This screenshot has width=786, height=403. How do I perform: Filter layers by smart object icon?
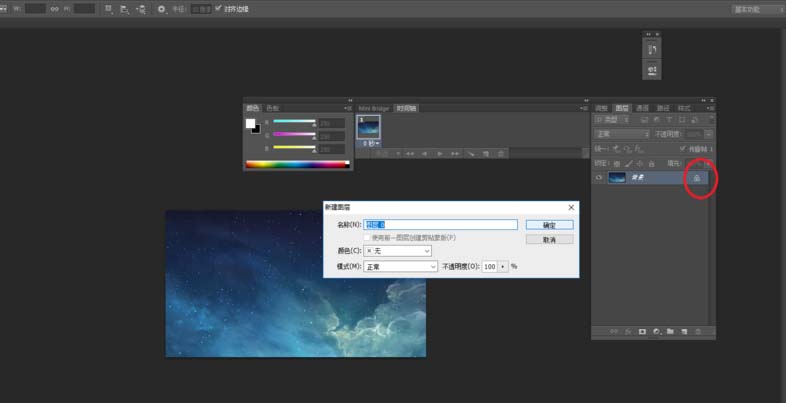[x=694, y=120]
